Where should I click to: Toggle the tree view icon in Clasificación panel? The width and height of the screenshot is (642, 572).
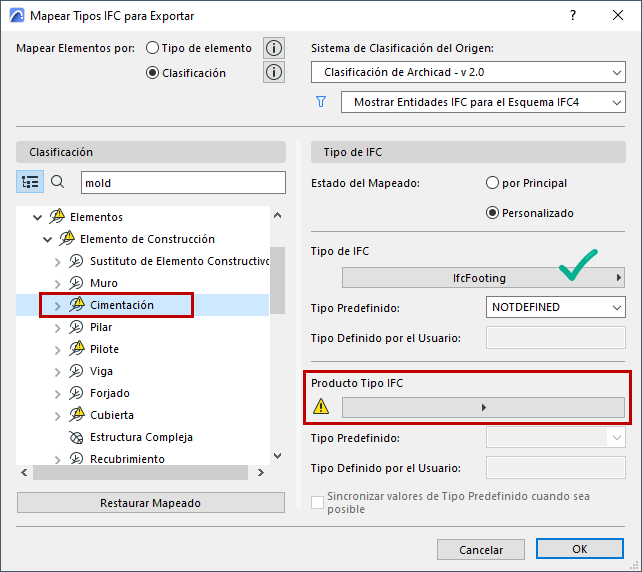pos(30,182)
